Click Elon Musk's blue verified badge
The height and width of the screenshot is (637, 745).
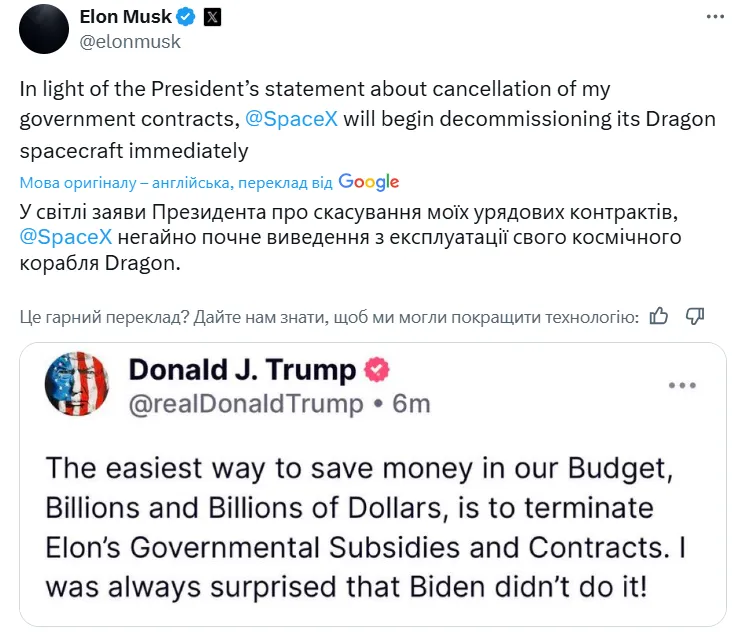[x=186, y=17]
